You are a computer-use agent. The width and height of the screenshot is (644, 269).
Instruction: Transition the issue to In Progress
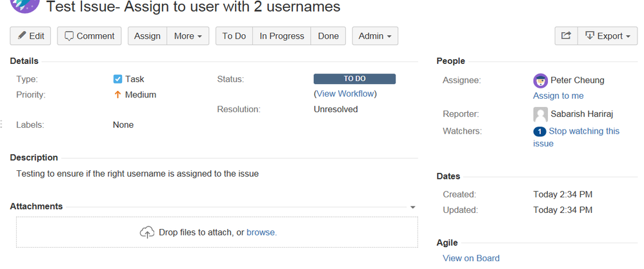282,36
